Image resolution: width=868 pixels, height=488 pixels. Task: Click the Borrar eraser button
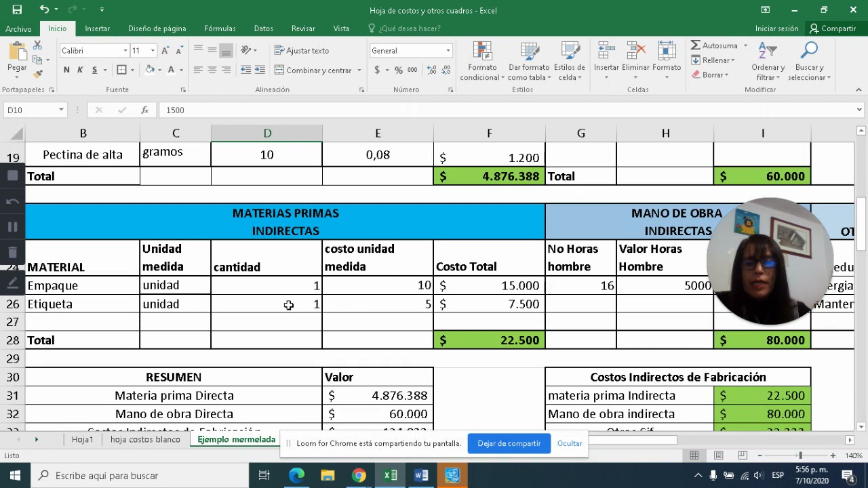pos(709,75)
